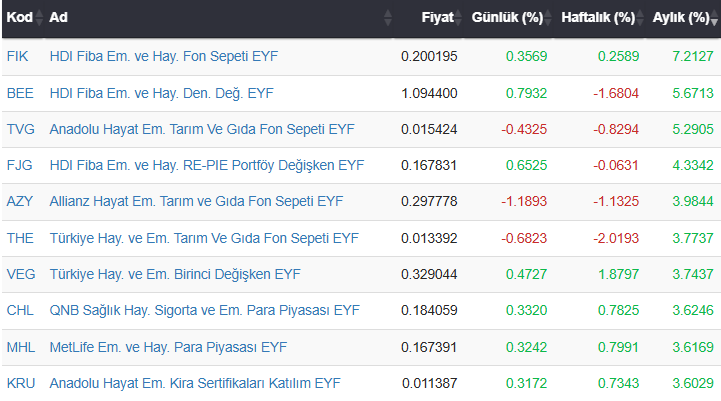
Task: Open HDI Fiba RE-PIE Portföy Değişken EYF
Action: click(x=206, y=165)
